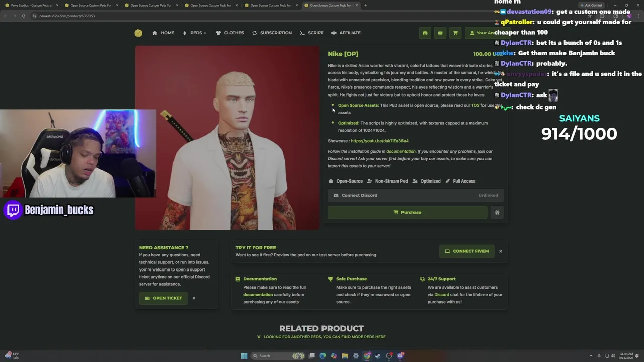Click the Ask Gemini button
This screenshot has width=644, height=362.
(591, 5)
